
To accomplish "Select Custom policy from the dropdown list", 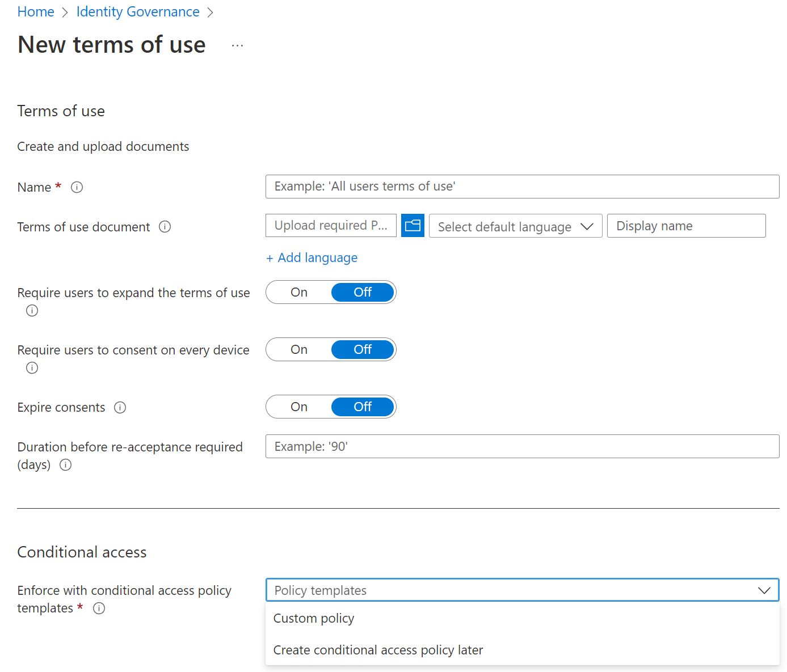I will [314, 618].
